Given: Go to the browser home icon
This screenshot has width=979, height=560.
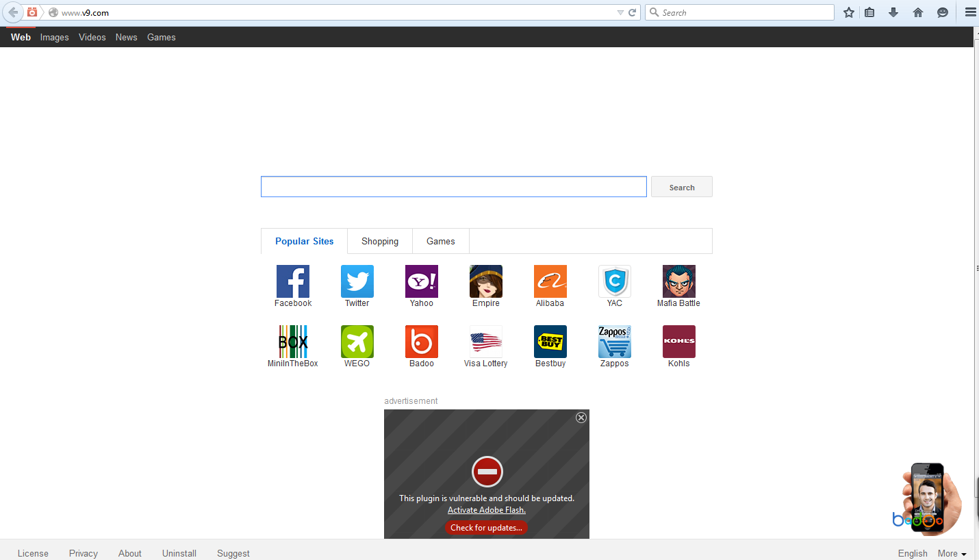Looking at the screenshot, I should 918,12.
